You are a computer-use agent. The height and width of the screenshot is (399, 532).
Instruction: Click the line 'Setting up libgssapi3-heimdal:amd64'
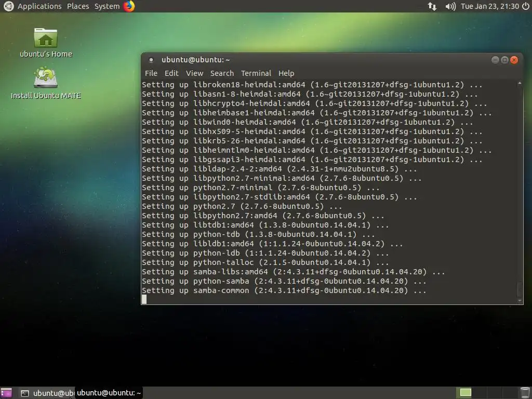[312, 159]
